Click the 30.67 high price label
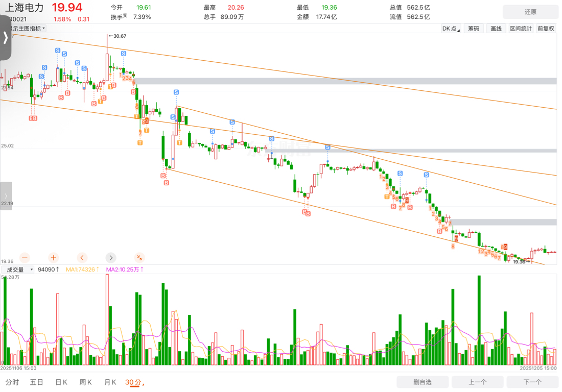The height and width of the screenshot is (392, 562). tap(118, 36)
